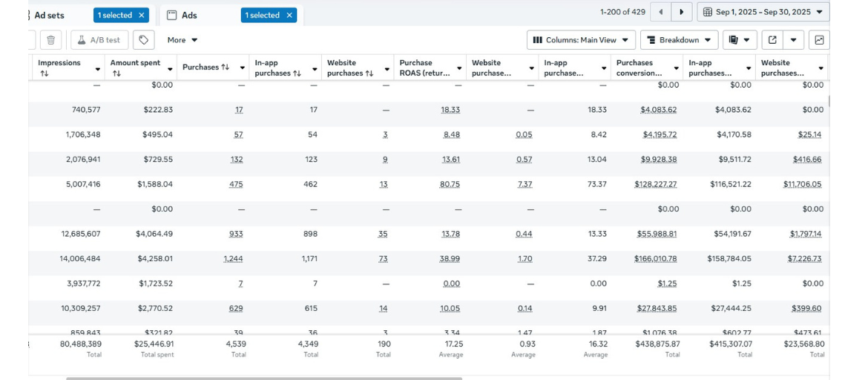Open the charts view icon
This screenshot has height=380, width=868.
click(x=819, y=40)
